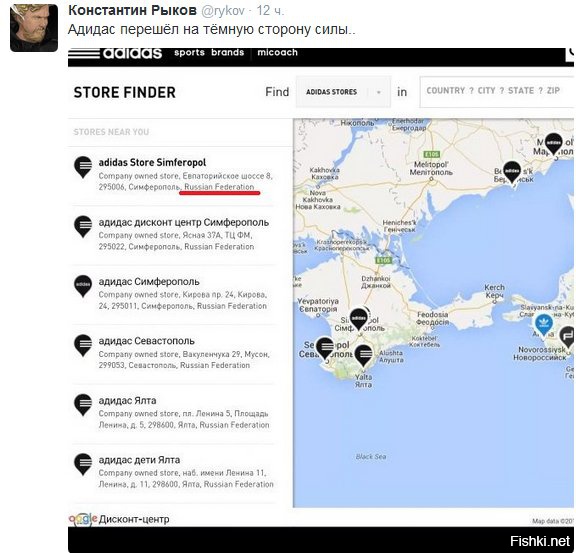Image resolution: width=576 pixels, height=553 pixels.
Task: Open adidas Store Simferopol listing title
Action: click(x=152, y=162)
